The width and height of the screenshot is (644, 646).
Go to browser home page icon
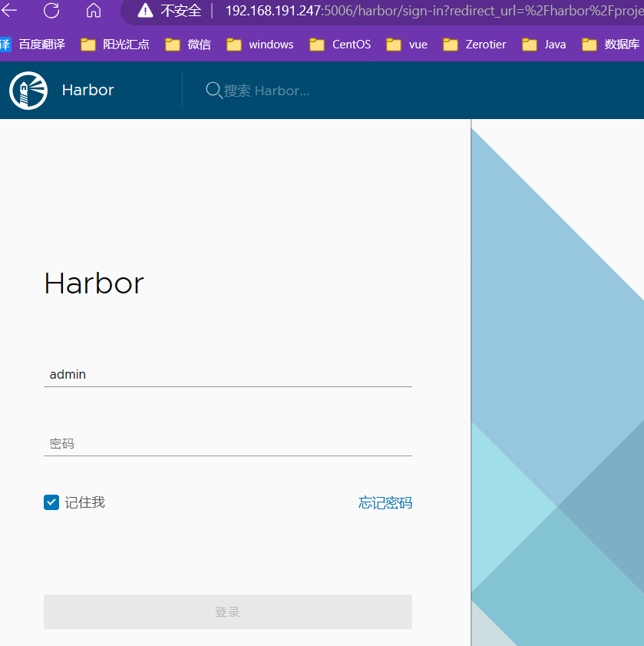point(94,10)
